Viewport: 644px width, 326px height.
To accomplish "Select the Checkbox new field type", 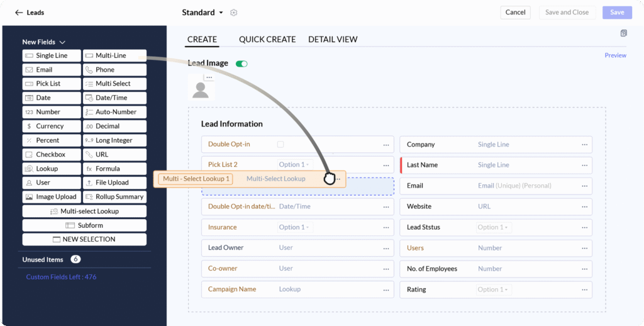I will [x=52, y=155].
